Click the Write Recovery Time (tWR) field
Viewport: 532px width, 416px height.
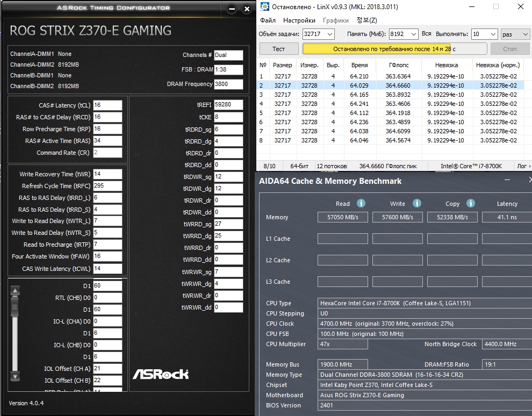pyautogui.click(x=107, y=174)
